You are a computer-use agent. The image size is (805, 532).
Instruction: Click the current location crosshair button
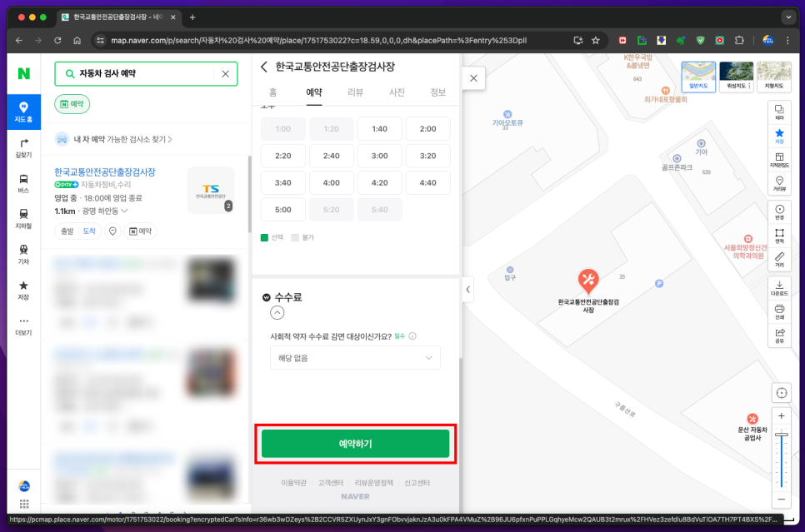pyautogui.click(x=782, y=393)
